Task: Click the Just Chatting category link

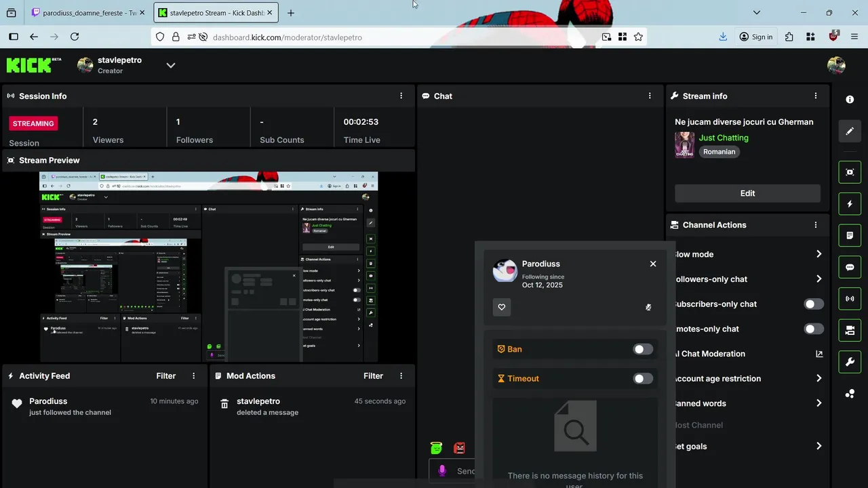Action: tap(724, 138)
